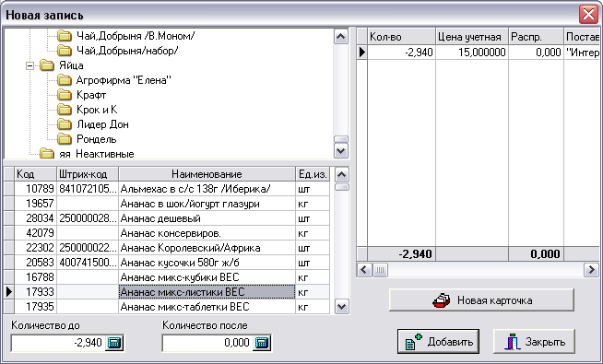Click the folder icon of Чай,Добрыня/набор/

pos(65,51)
